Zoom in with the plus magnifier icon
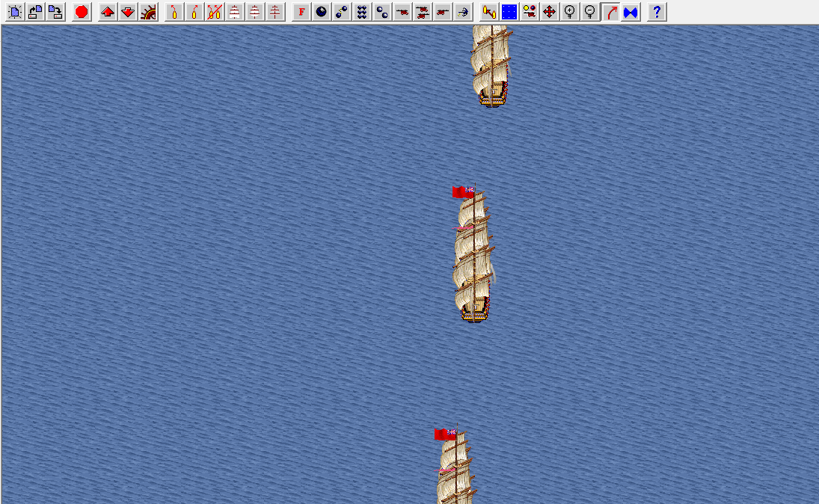819x504 pixels. 570,12
